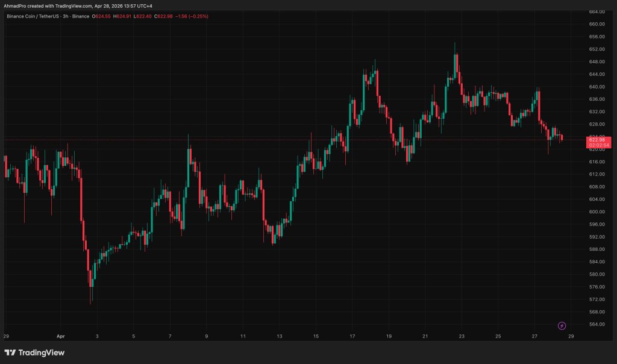
Task: Click the 652.00 label on the price axis
Action: [x=597, y=49]
